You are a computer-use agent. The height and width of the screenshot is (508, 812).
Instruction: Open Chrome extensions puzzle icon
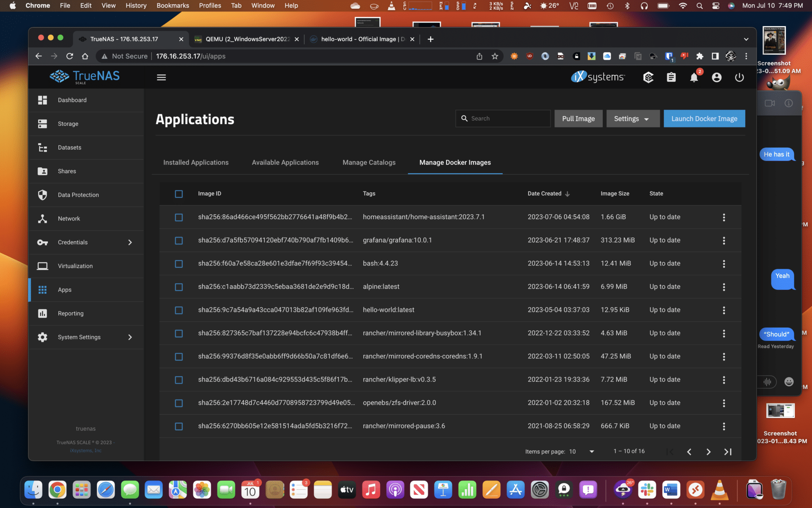click(700, 56)
